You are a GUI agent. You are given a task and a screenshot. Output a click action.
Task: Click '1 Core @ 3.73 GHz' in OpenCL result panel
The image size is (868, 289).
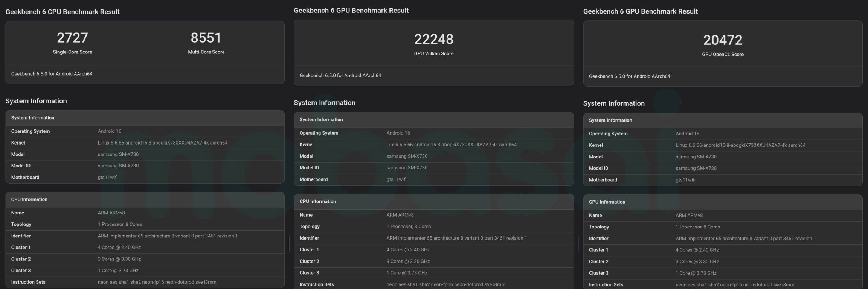696,273
